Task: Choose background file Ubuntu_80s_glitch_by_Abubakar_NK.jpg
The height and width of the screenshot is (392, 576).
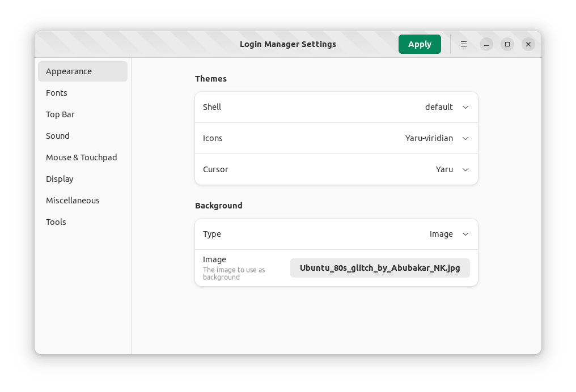Action: click(380, 268)
